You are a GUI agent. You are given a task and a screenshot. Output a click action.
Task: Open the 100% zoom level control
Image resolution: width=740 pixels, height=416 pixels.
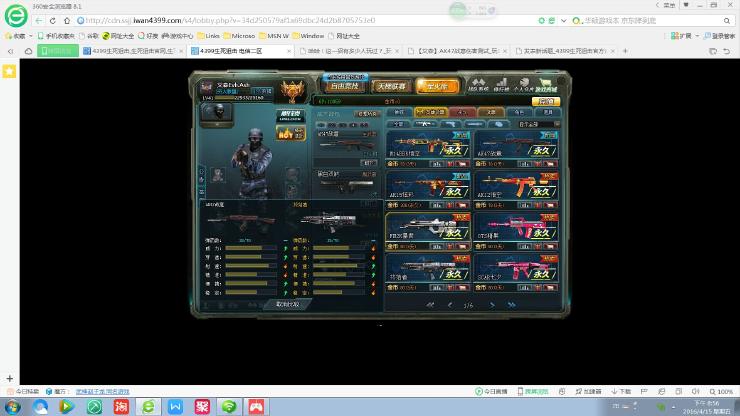coord(722,391)
